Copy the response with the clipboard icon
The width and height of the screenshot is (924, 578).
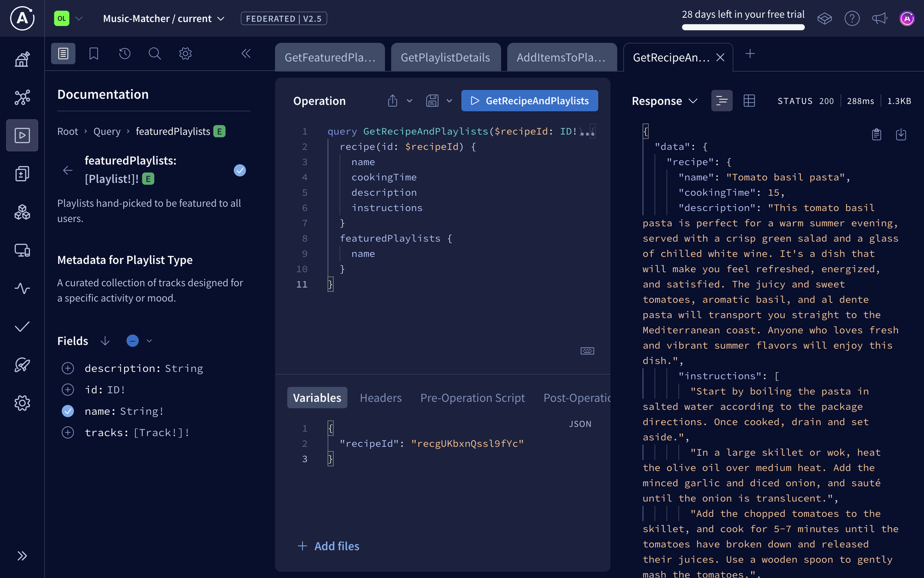[x=876, y=135]
